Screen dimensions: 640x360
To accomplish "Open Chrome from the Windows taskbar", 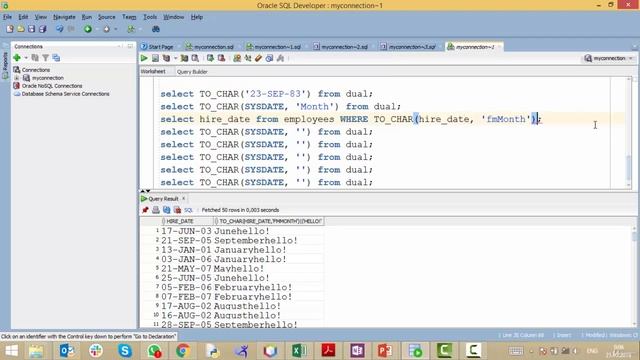I will click(183, 350).
